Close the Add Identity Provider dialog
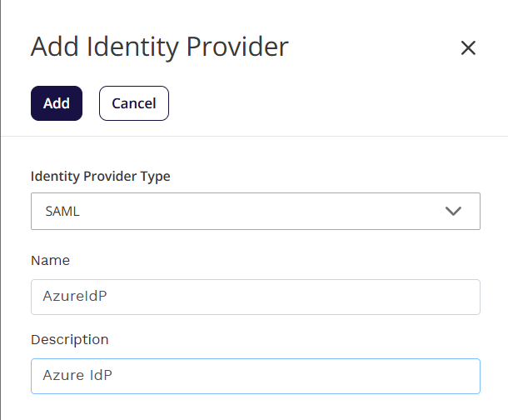This screenshot has width=508, height=420. pos(468,47)
